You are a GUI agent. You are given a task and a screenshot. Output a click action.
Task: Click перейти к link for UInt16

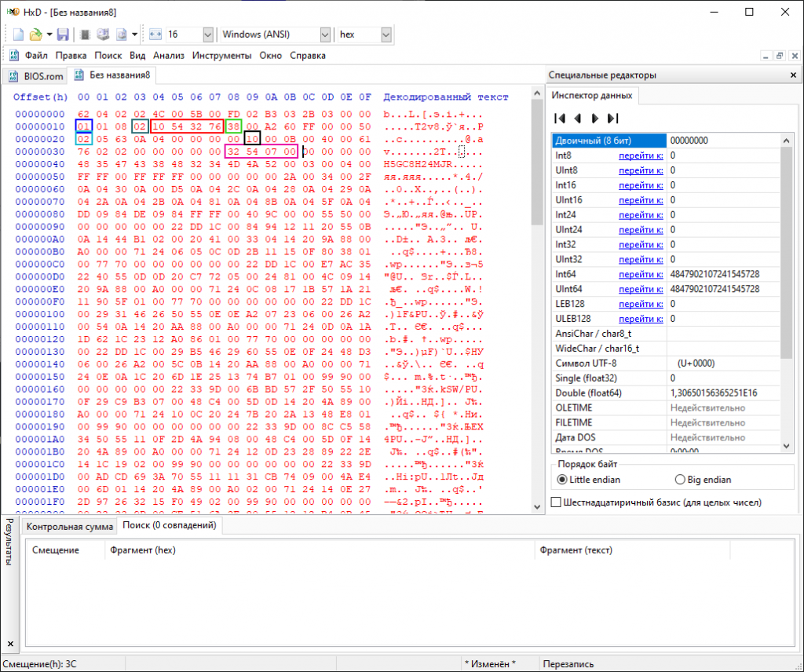641,200
